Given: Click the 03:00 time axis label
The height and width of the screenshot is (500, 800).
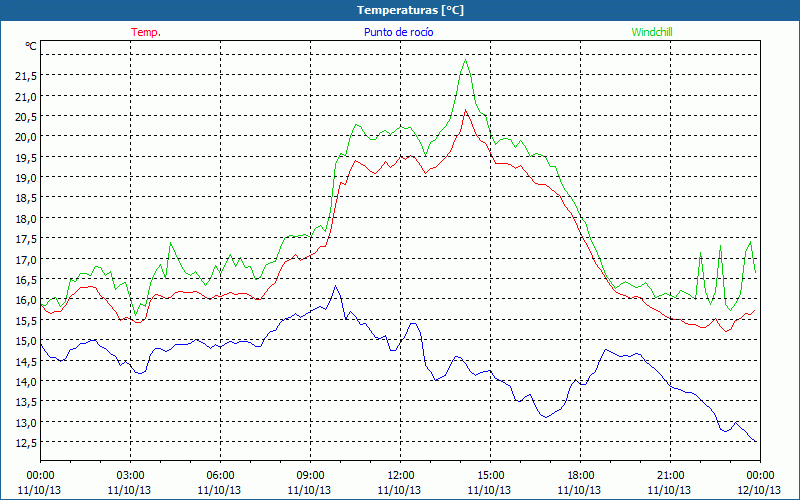Looking at the screenshot, I should click(130, 476).
